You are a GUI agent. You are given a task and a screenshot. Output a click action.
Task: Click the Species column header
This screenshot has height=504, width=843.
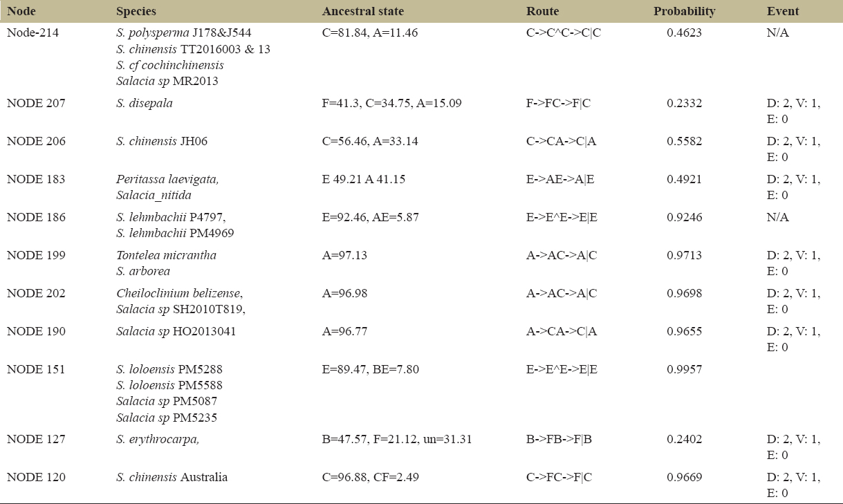(136, 12)
